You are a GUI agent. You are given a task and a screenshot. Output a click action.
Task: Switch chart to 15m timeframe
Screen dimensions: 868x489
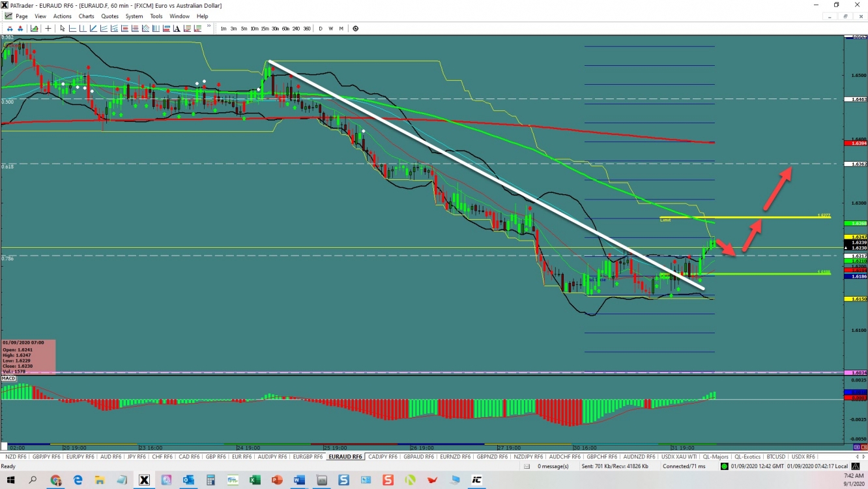pyautogui.click(x=265, y=28)
